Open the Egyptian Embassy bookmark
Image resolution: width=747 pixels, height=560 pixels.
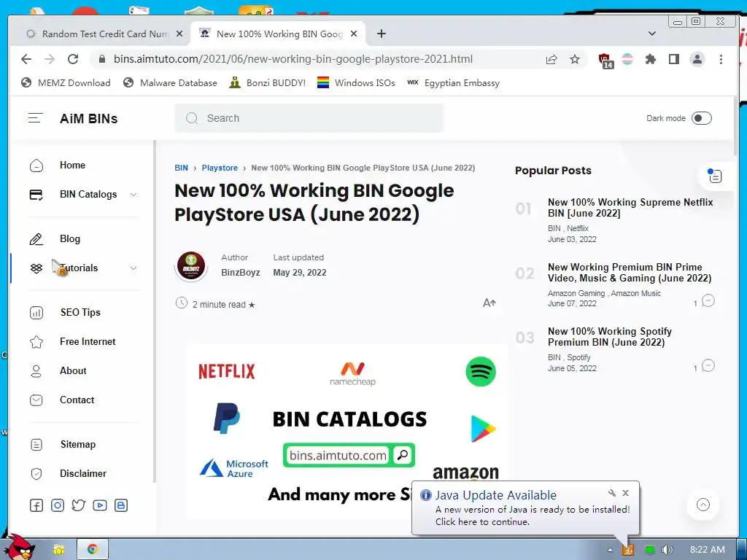pos(454,83)
